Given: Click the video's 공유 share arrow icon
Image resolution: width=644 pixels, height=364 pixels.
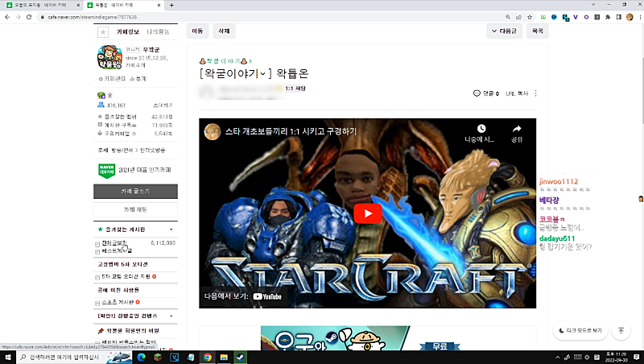Looking at the screenshot, I should (x=517, y=129).
